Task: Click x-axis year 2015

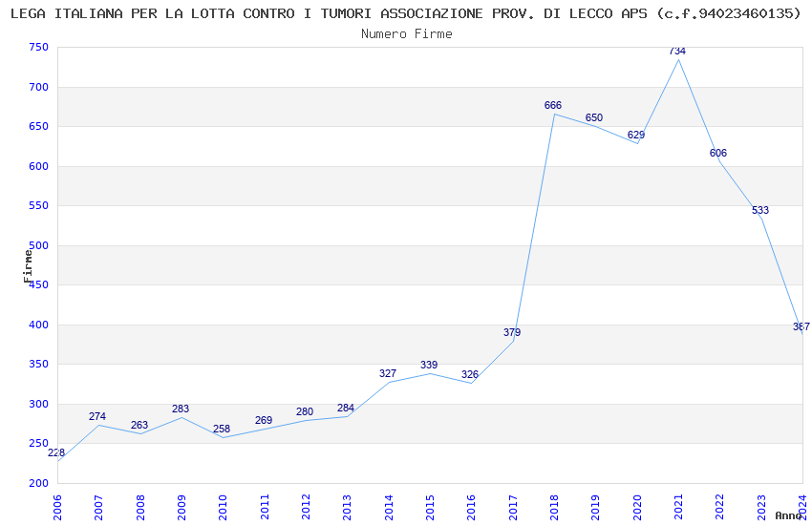Action: (430, 508)
